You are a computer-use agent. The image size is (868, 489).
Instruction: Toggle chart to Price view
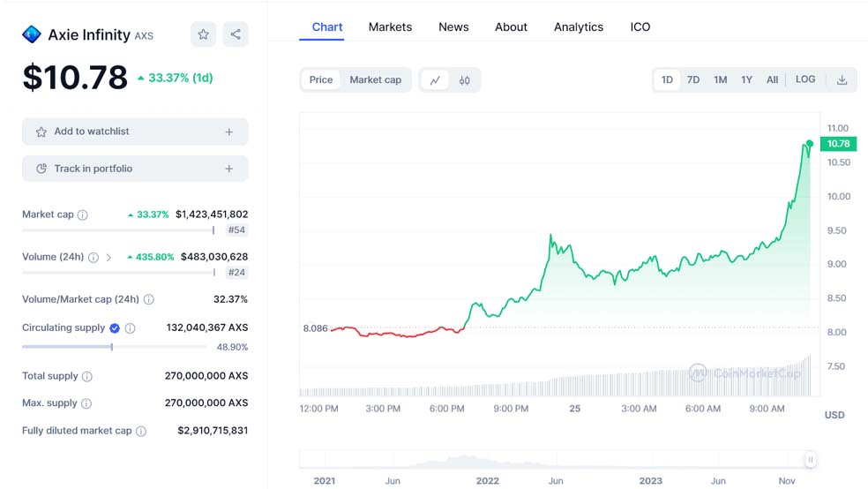321,80
